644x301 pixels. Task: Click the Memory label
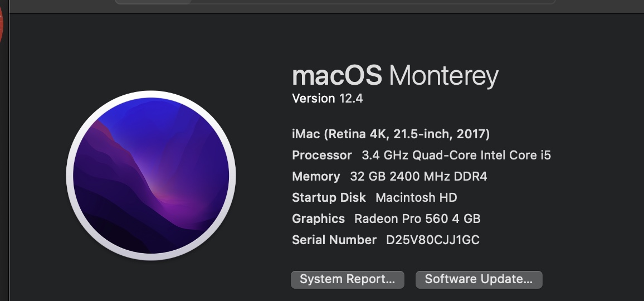[315, 177]
